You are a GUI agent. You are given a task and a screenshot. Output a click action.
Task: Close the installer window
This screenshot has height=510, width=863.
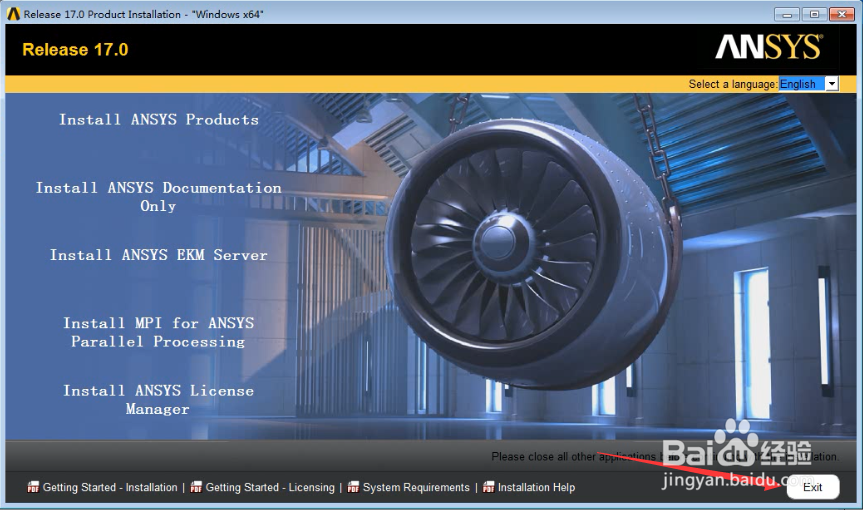[x=842, y=14]
